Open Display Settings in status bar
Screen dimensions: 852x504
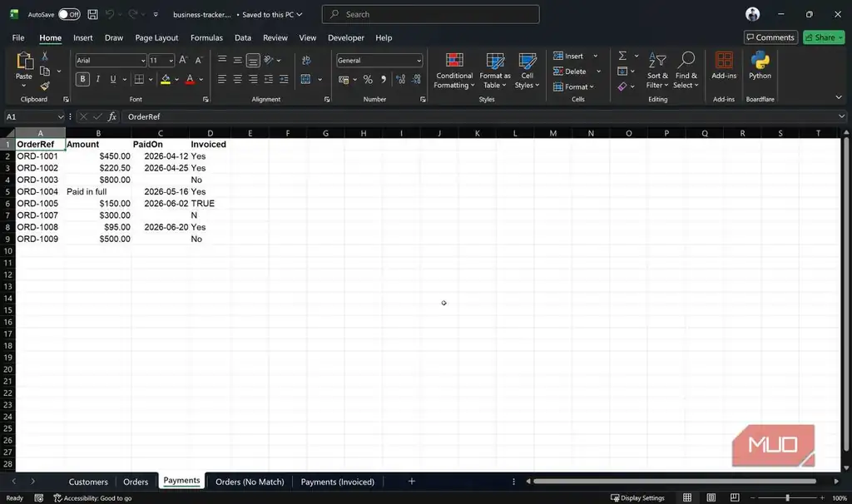coord(637,497)
